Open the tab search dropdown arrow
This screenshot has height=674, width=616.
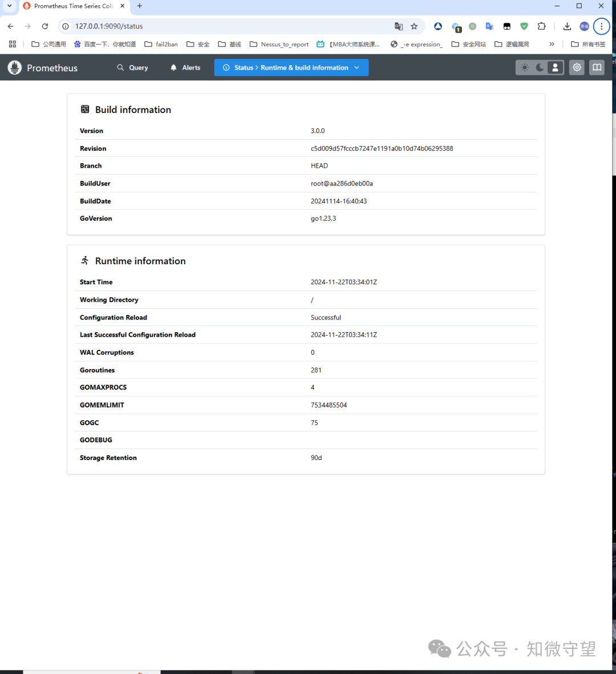[10, 6]
